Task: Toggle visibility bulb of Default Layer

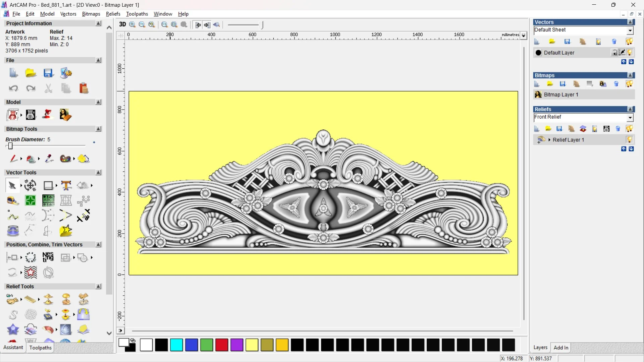Action: [x=630, y=53]
